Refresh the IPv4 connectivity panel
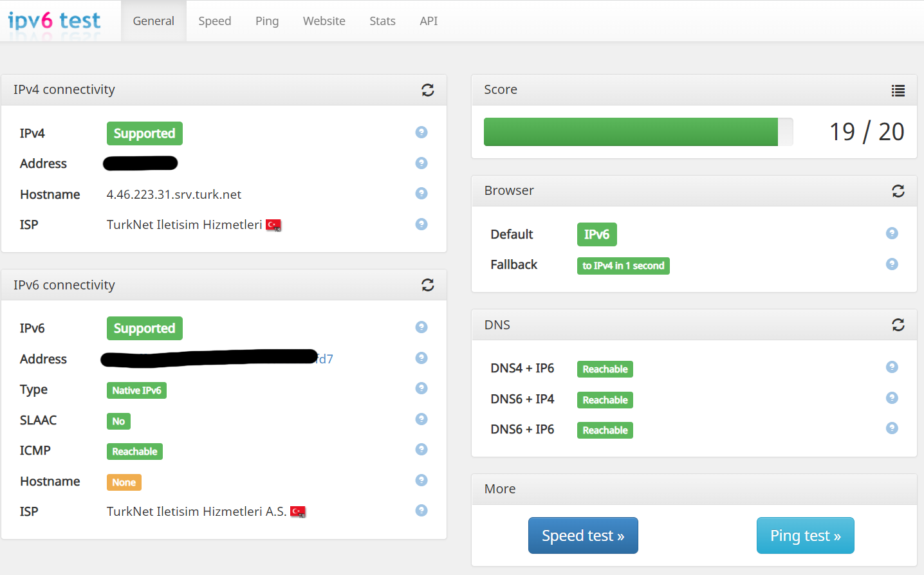The height and width of the screenshot is (575, 924). (428, 90)
